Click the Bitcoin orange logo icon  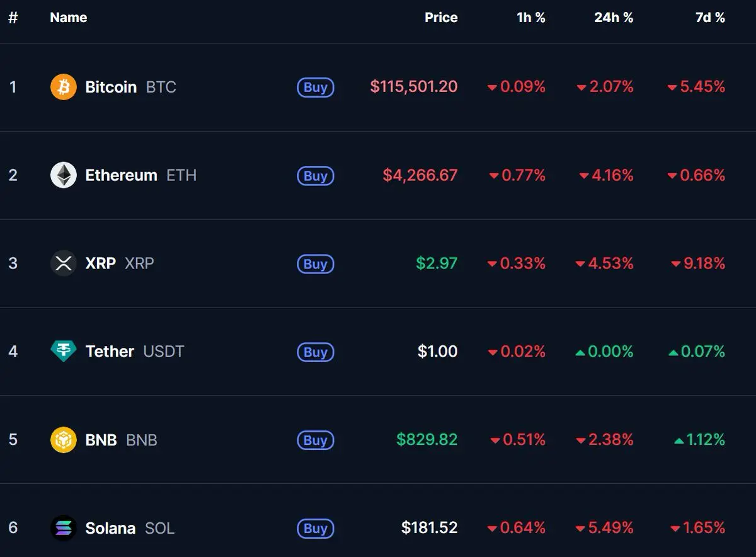click(63, 87)
